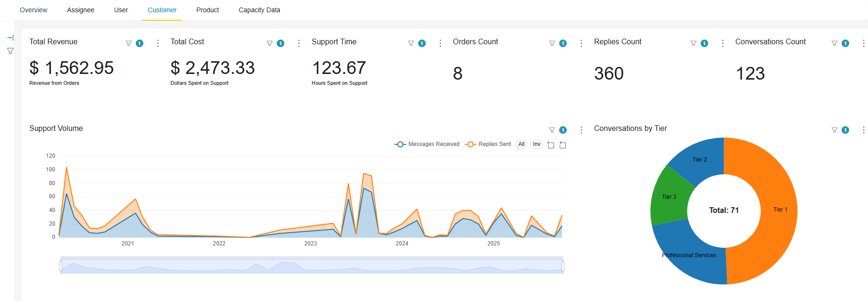The height and width of the screenshot is (301, 868).
Task: Select all series with All button
Action: tap(521, 144)
